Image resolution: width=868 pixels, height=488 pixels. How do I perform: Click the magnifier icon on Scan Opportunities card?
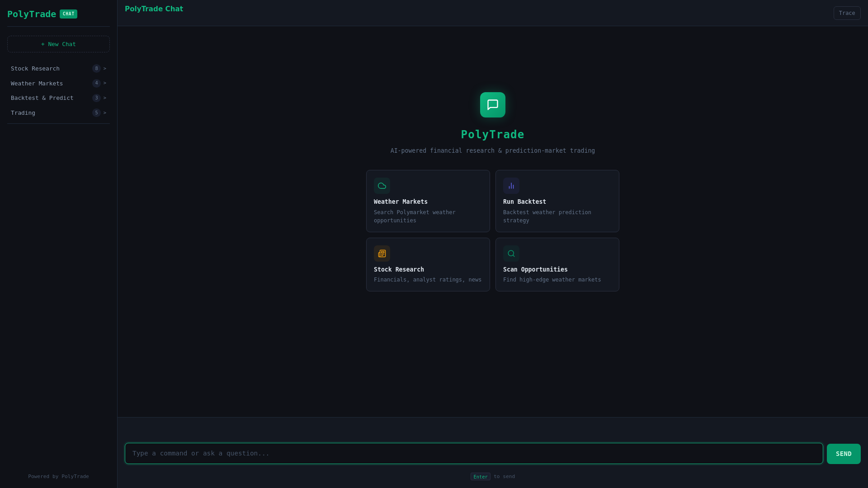(x=511, y=253)
